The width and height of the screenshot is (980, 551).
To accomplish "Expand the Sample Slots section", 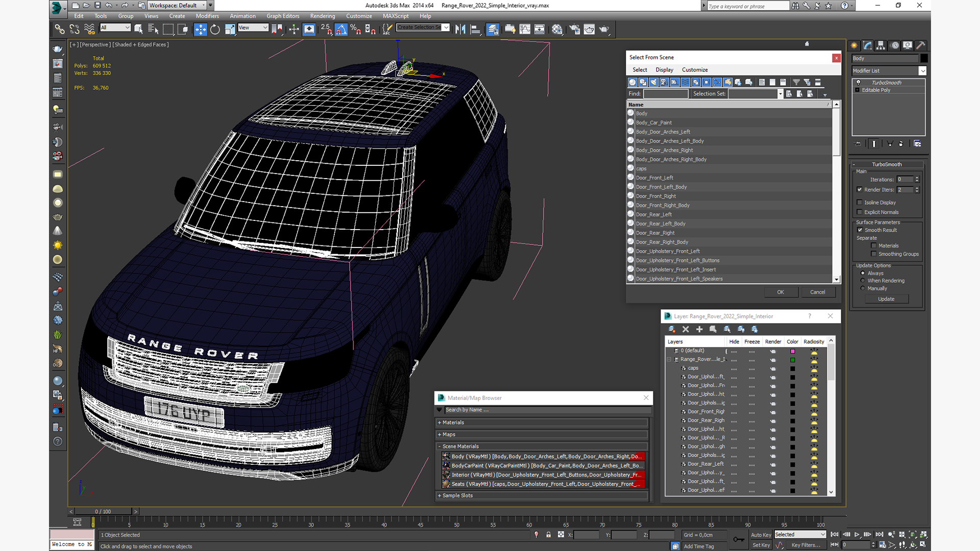I will [x=457, y=495].
